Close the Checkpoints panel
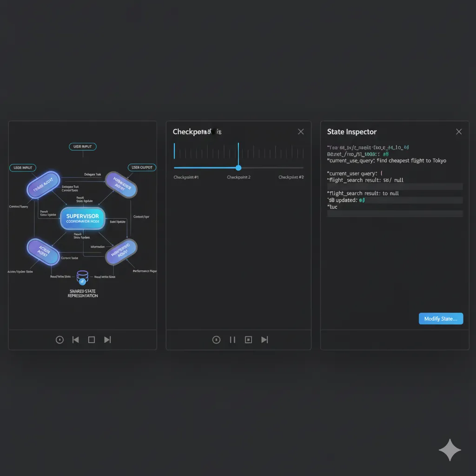The width and height of the screenshot is (476, 476). point(301,132)
